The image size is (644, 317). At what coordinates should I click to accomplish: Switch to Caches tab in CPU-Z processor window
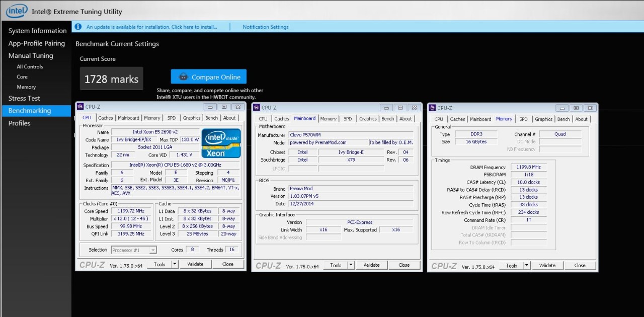[x=106, y=118]
